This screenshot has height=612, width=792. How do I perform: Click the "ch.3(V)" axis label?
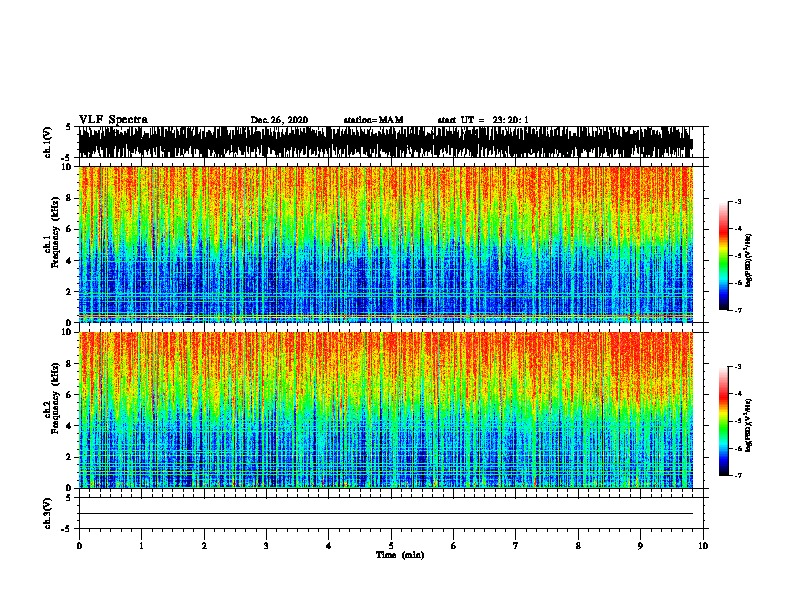coord(48,513)
